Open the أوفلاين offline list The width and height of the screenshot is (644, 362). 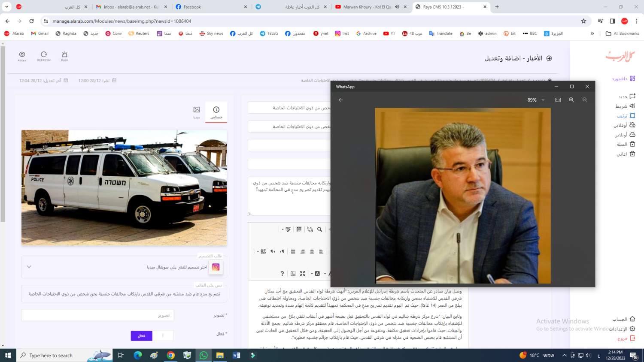coord(625,125)
